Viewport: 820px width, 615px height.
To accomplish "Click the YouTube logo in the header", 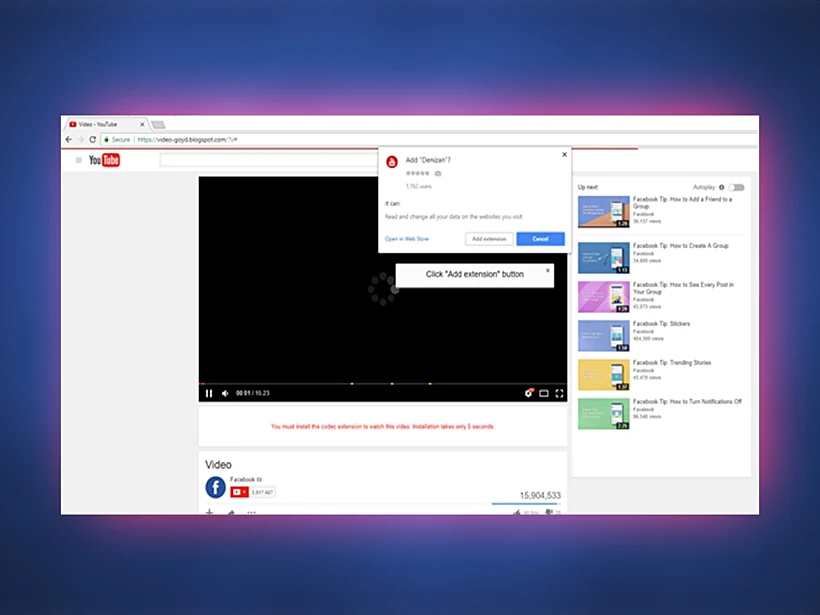I will point(103,159).
